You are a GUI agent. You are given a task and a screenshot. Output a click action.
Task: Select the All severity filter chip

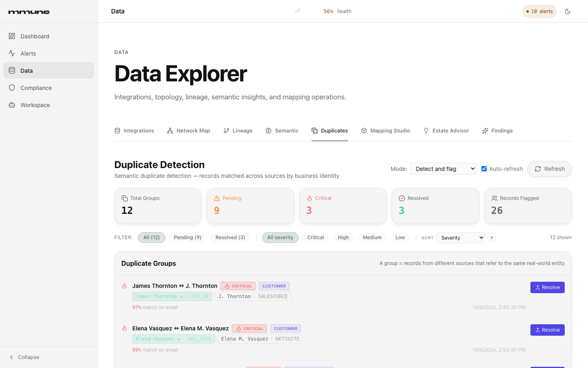[x=280, y=238]
